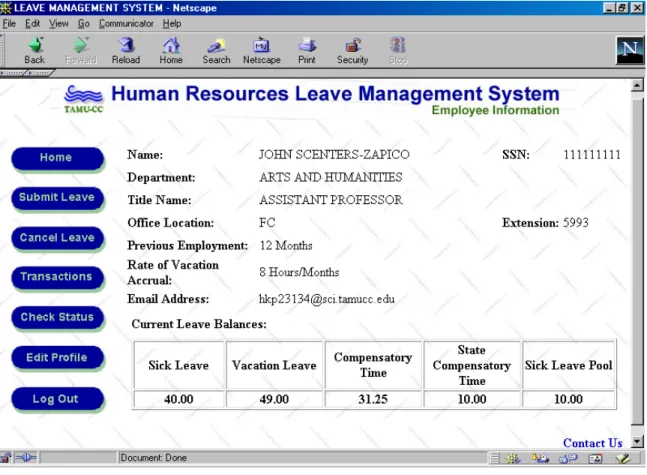Click the Employee Information heading

(x=495, y=110)
